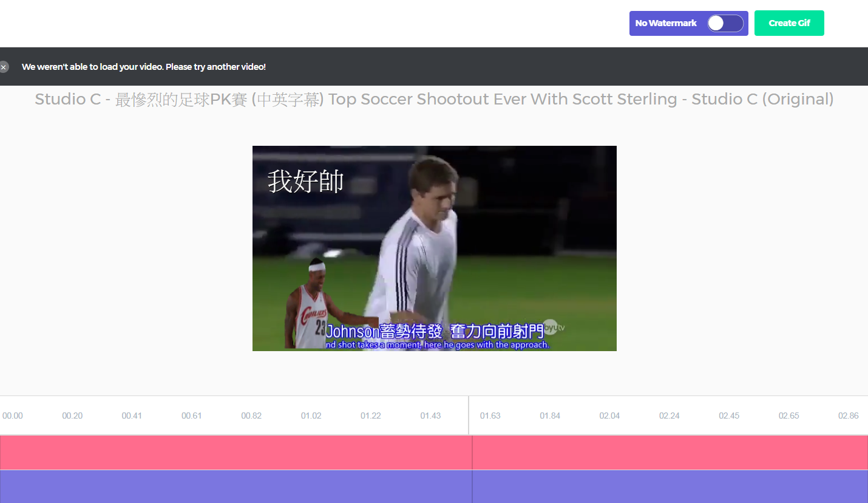The height and width of the screenshot is (503, 868).
Task: Click the 01.22 timeline mark
Action: [371, 416]
